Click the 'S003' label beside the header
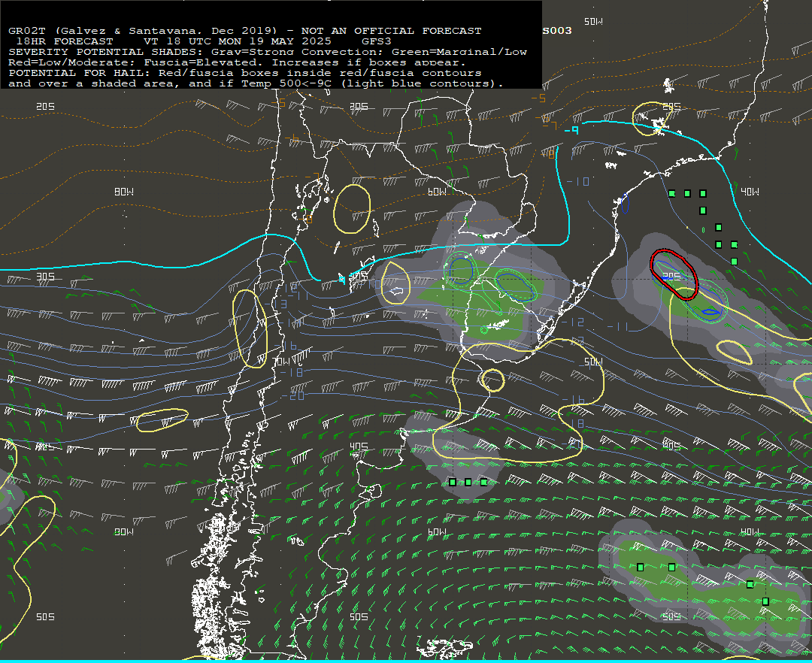Viewport: 812px width, 663px height. pyautogui.click(x=557, y=31)
